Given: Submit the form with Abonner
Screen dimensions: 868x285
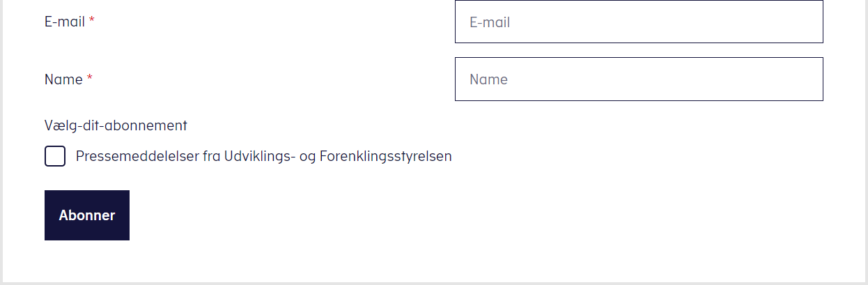Looking at the screenshot, I should [x=87, y=215].
